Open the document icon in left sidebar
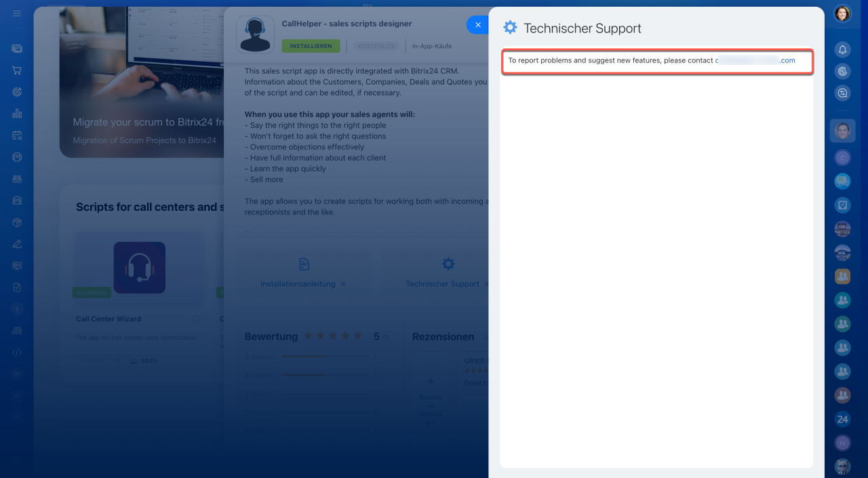Screen dimensions: 868x478 (x=17, y=287)
